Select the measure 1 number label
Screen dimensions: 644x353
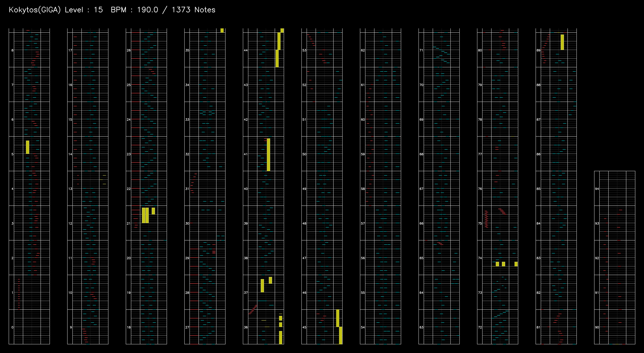[x=12, y=293]
